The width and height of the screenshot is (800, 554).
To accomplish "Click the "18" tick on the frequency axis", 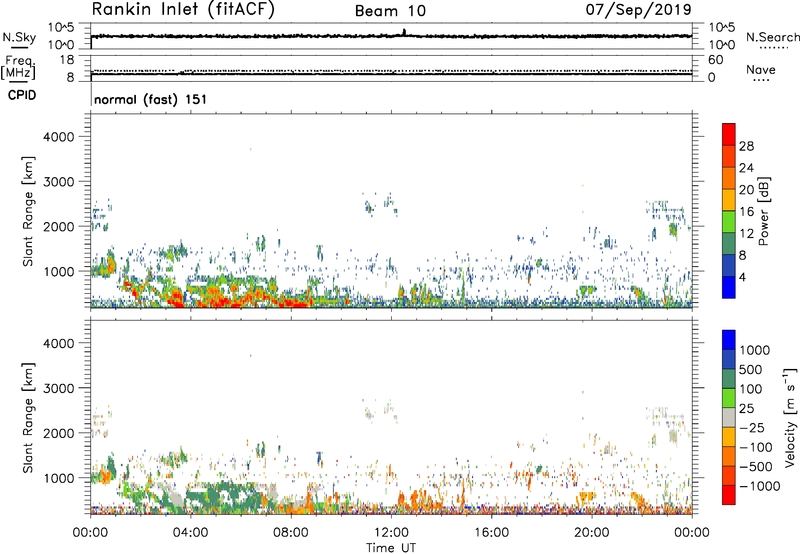I will pos(67,60).
